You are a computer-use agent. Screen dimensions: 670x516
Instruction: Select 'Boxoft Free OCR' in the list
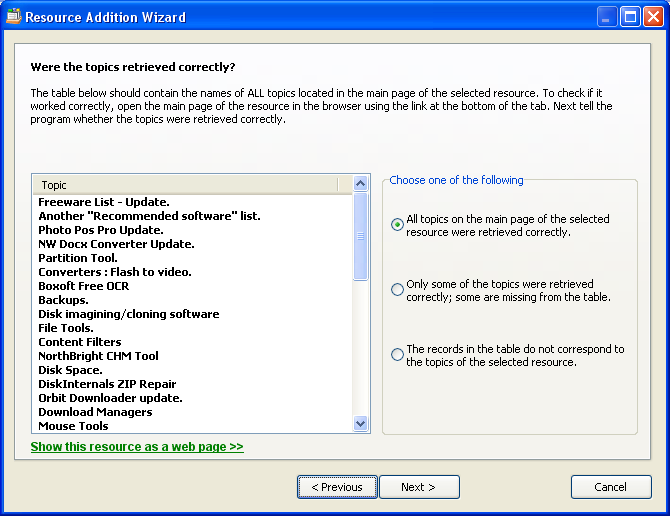(x=83, y=286)
